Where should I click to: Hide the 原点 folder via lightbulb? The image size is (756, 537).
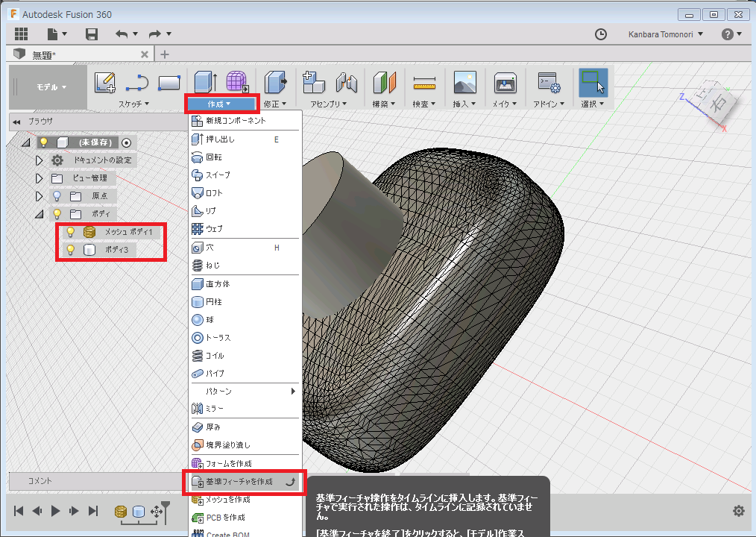[x=56, y=196]
